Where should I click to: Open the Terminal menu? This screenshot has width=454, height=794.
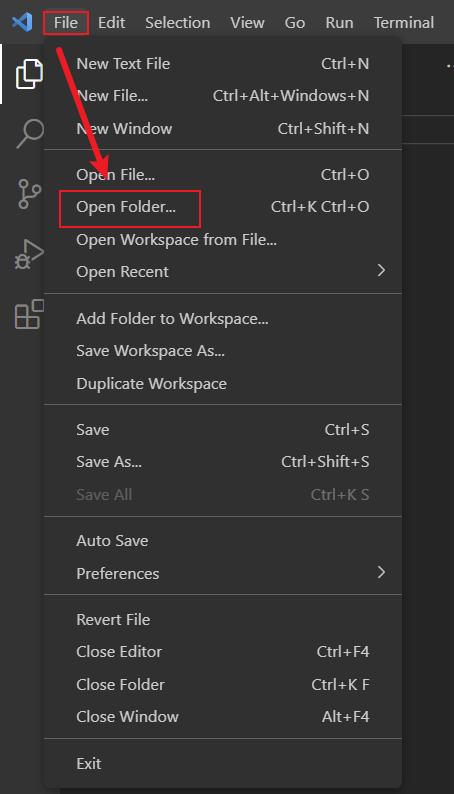tap(404, 23)
